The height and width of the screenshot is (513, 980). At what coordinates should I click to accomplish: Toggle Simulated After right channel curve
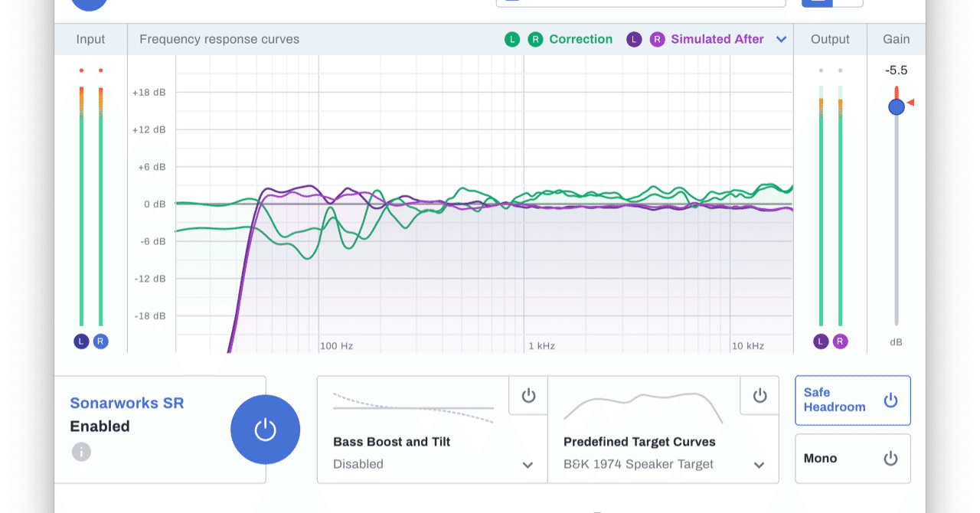coord(657,39)
